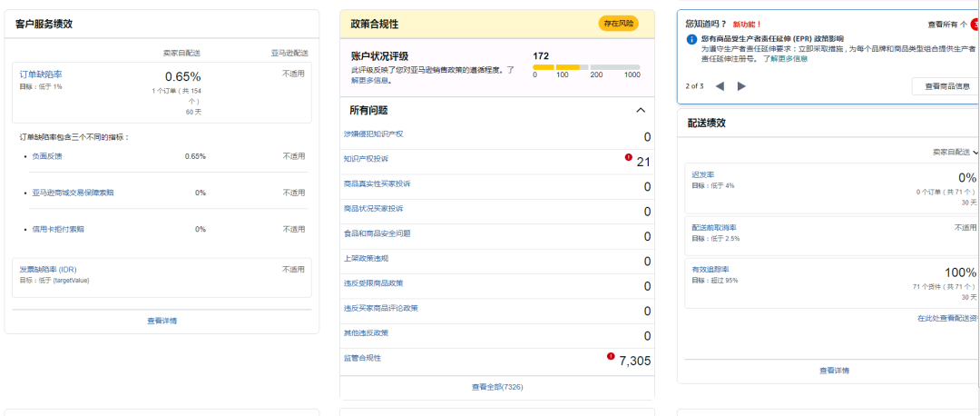Click the 查看商品信息 button
The width and height of the screenshot is (980, 416).
point(946,86)
